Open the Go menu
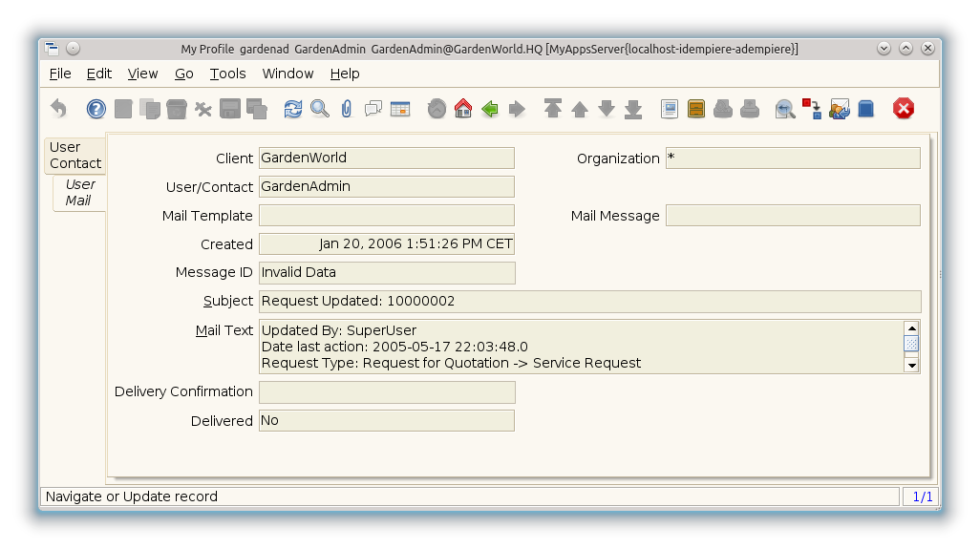This screenshot has height=549, width=980. [x=183, y=74]
